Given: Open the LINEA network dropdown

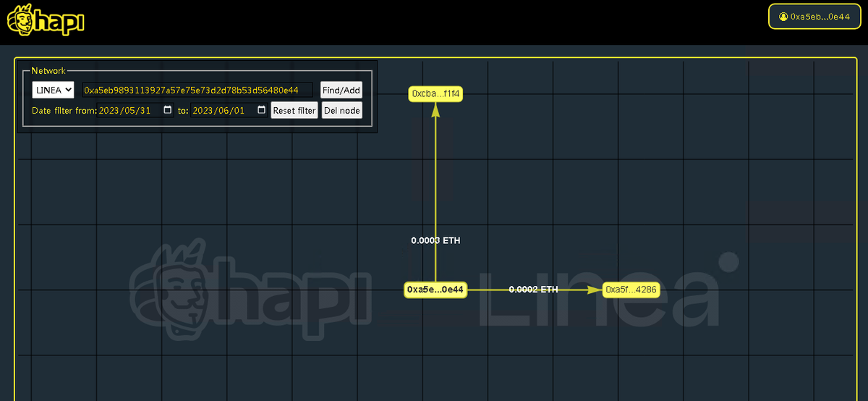Looking at the screenshot, I should click(53, 90).
